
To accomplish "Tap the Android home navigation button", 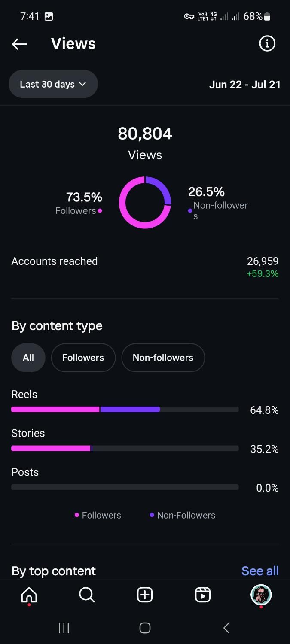I will [145, 628].
